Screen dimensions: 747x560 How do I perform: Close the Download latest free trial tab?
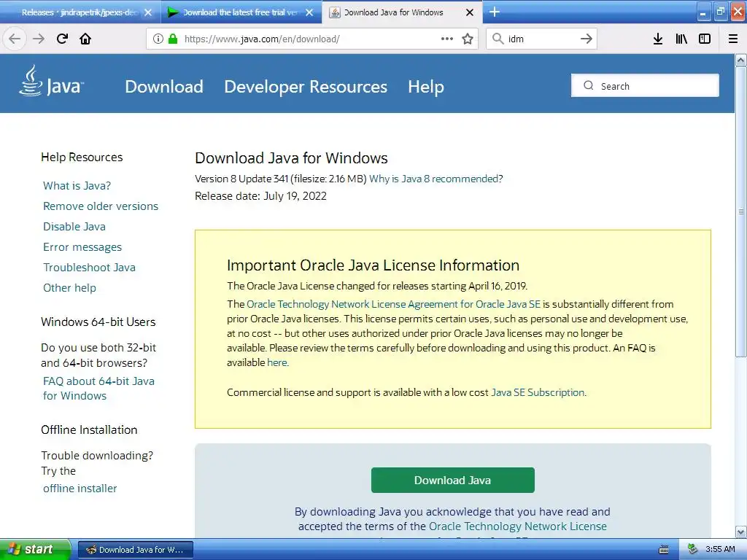(x=309, y=12)
